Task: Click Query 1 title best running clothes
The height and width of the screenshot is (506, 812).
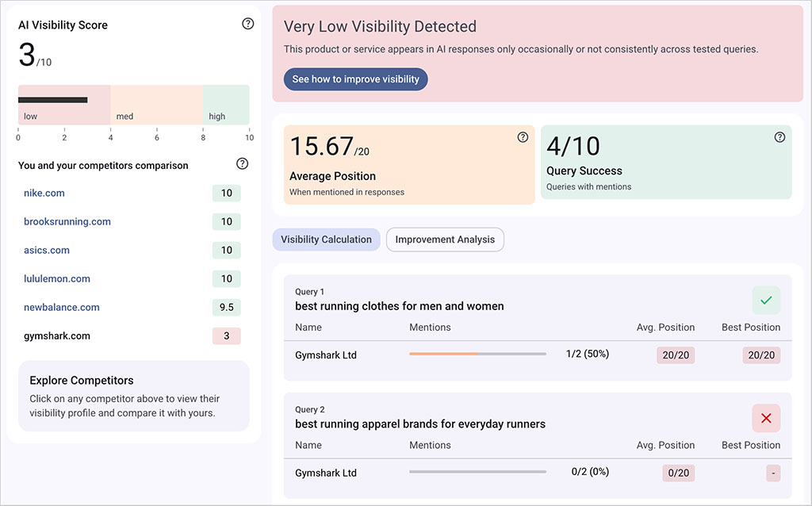Action: (400, 306)
